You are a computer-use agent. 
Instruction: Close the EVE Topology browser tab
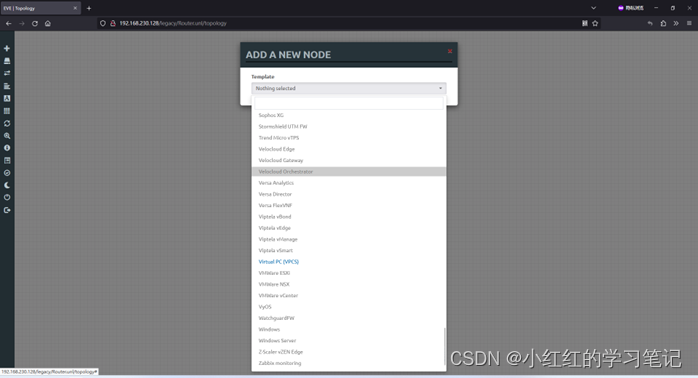tap(75, 8)
